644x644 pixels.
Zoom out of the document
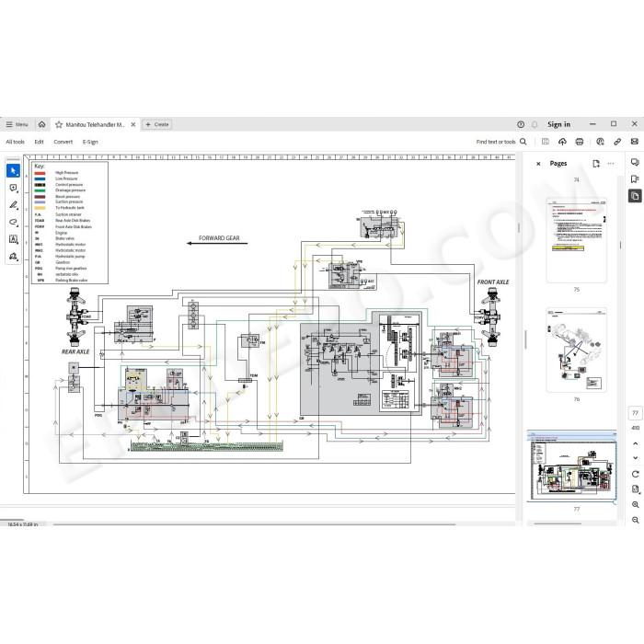tap(636, 520)
